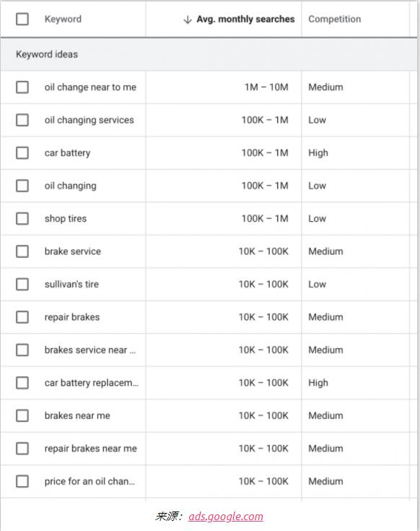The width and height of the screenshot is (420, 531).
Task: Click the Avg. monthly searches header text
Action: pyautogui.click(x=245, y=20)
